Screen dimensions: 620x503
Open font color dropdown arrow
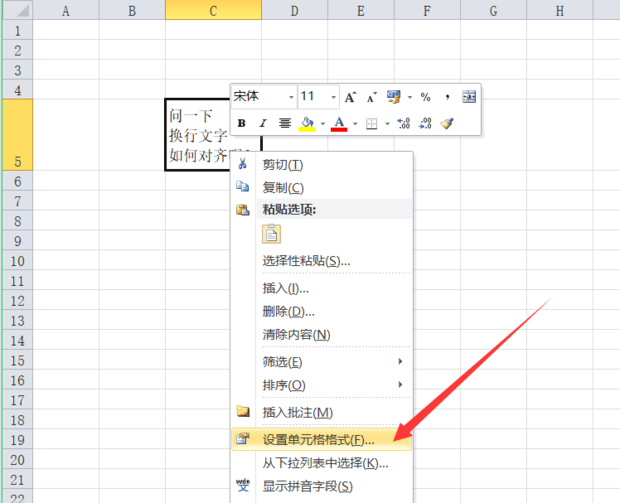pos(355,124)
